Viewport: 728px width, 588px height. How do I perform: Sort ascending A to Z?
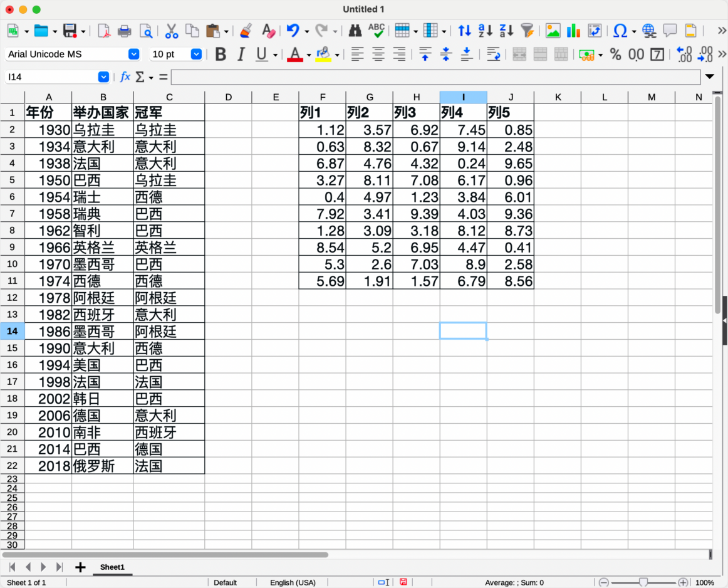486,31
